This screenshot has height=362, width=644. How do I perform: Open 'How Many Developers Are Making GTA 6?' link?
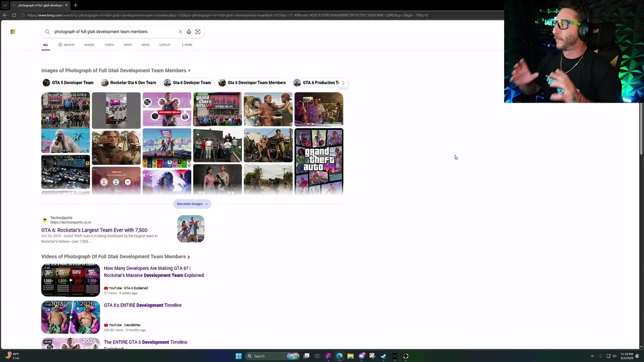click(x=153, y=272)
